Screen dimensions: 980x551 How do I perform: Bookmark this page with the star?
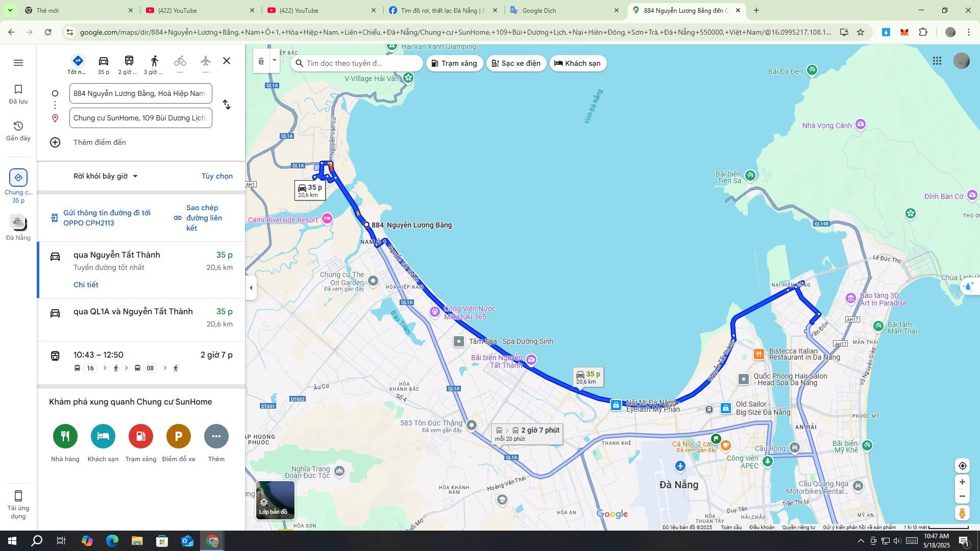click(861, 32)
